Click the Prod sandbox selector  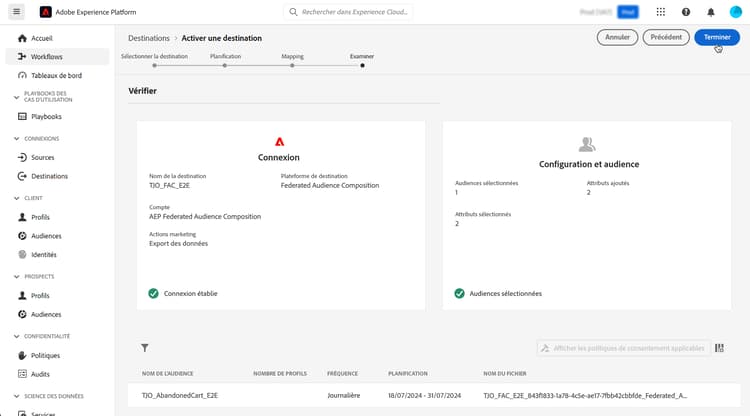point(628,12)
